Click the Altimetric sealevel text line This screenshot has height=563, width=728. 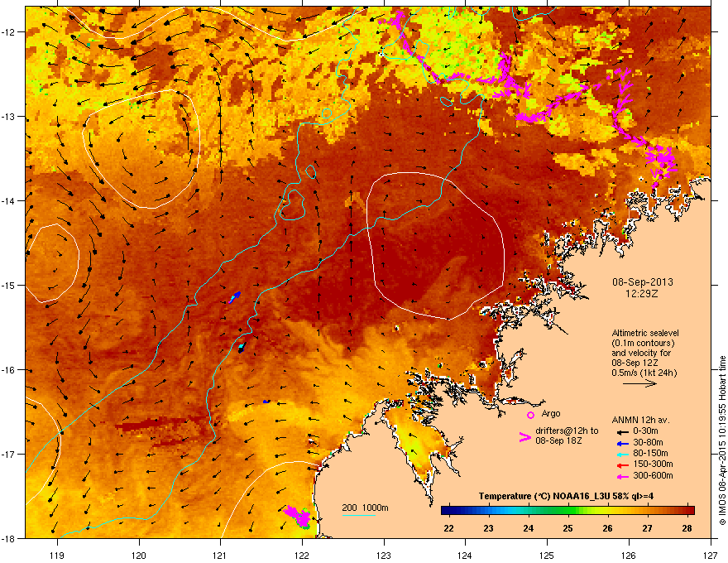(645, 333)
